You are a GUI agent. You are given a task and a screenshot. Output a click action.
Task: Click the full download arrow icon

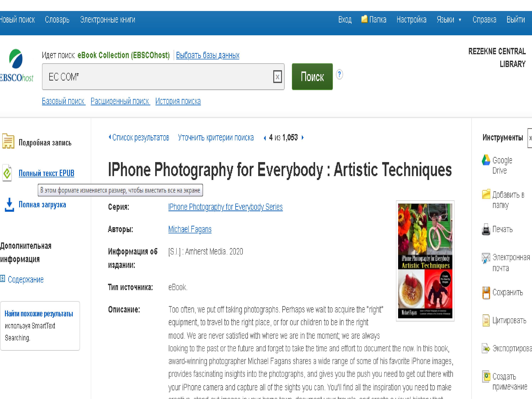[9, 205]
